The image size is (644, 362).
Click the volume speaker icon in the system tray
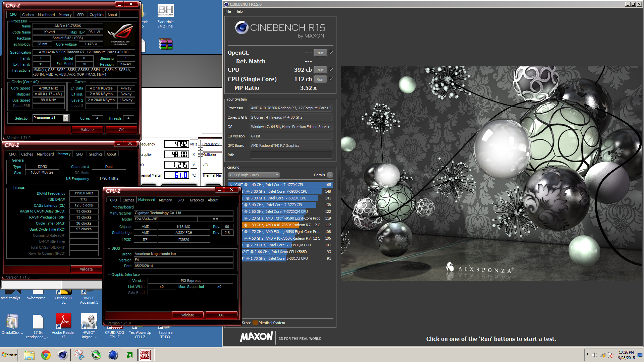tap(595, 355)
